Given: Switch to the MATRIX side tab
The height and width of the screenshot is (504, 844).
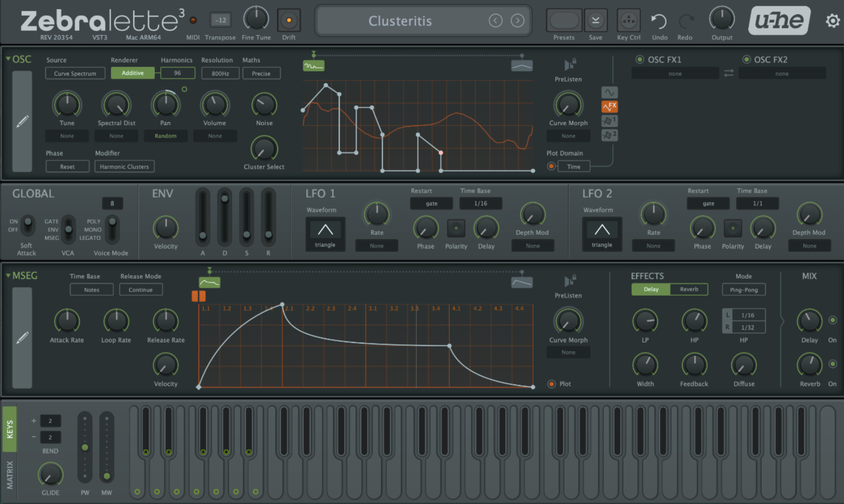Looking at the screenshot, I should point(10,475).
